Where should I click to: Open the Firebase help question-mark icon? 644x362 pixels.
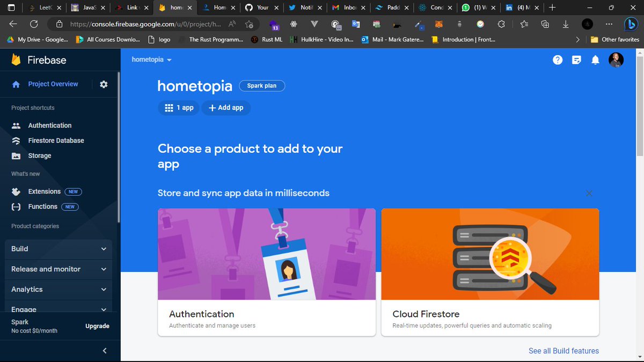(x=558, y=60)
